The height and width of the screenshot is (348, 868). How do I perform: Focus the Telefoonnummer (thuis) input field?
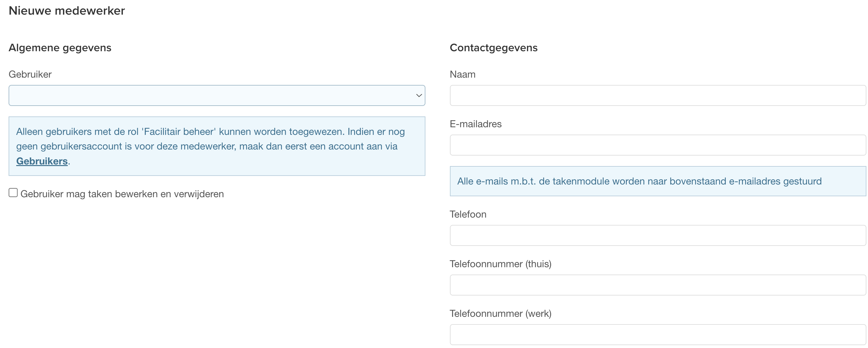click(658, 285)
